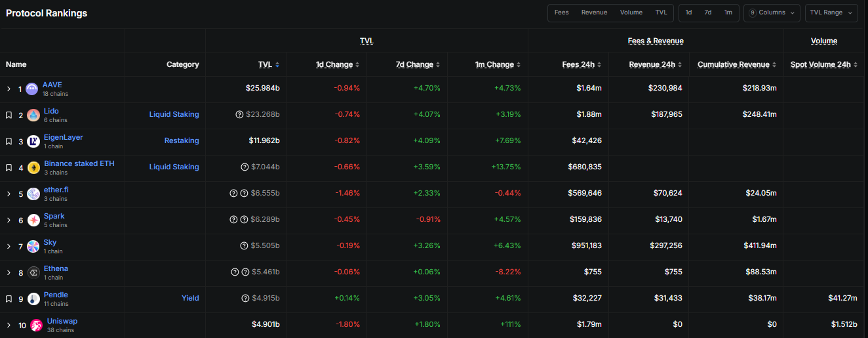868x338 pixels.
Task: Click Ethena's -8.22% 1m change value
Action: [507, 272]
